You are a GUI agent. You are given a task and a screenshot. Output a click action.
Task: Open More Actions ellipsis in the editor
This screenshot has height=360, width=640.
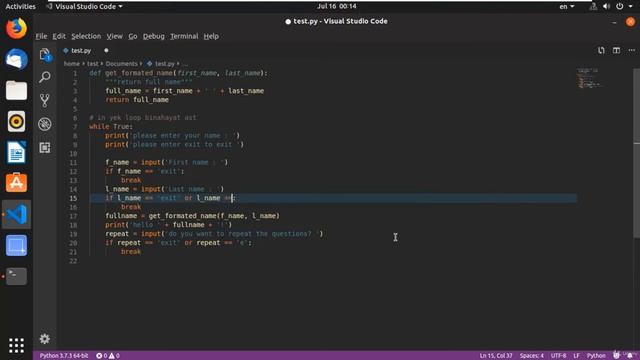631,51
